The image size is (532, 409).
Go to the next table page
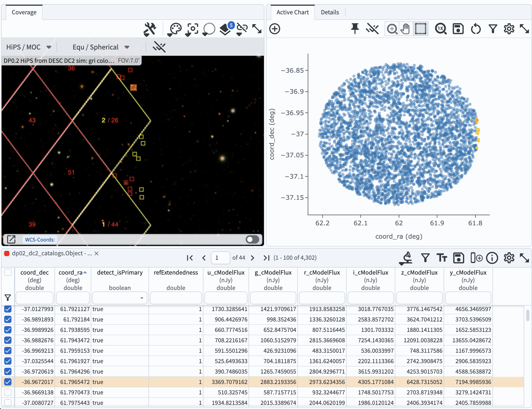(252, 258)
